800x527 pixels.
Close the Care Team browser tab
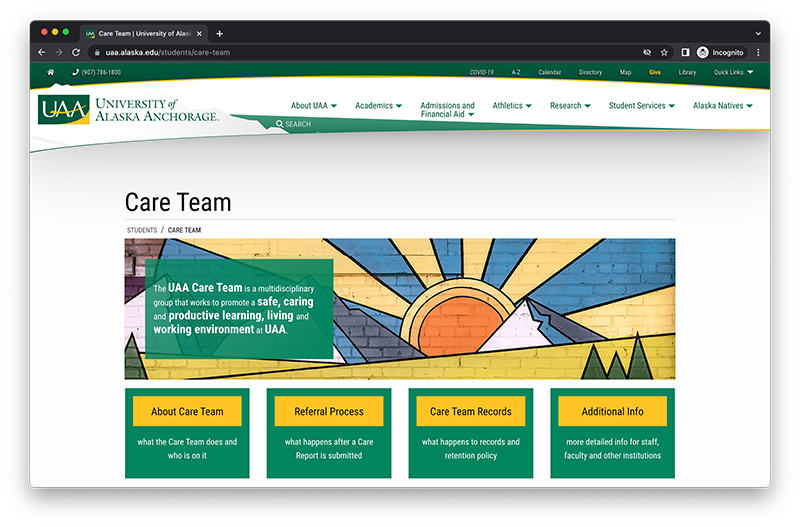point(199,34)
